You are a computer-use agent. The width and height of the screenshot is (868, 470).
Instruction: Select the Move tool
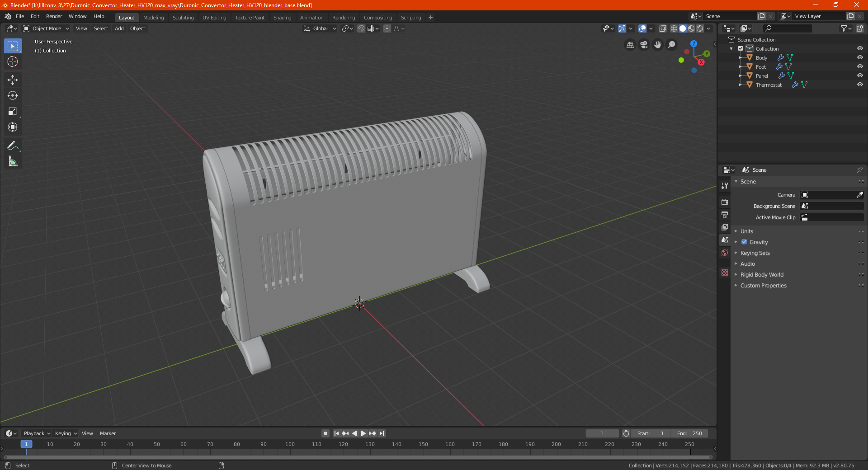(13, 80)
